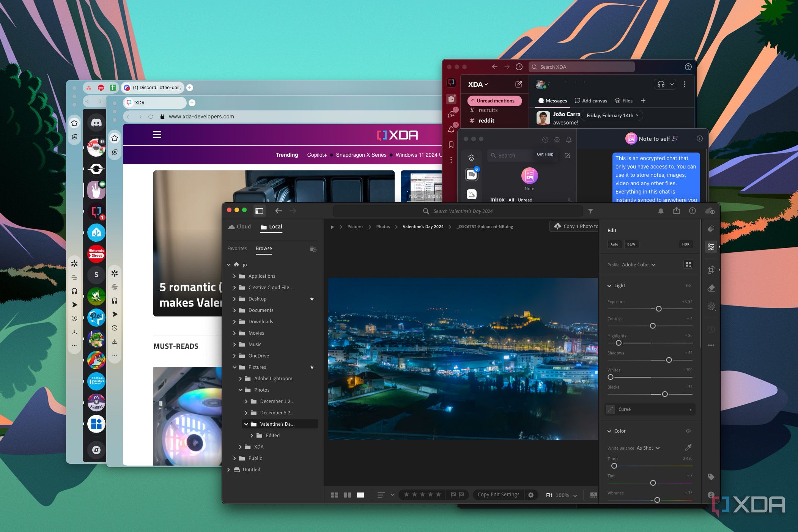
Task: Select the Healing eraser tool icon
Action: tap(711, 288)
